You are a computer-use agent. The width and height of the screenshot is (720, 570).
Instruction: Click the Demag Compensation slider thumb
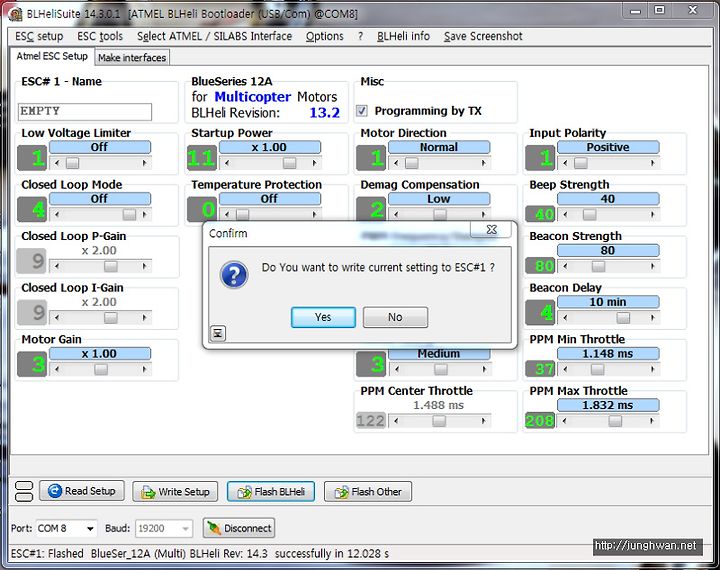tap(440, 214)
